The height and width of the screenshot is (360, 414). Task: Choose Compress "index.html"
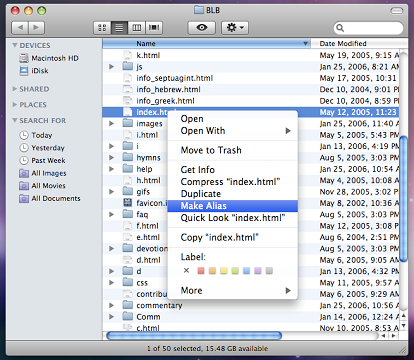[x=233, y=182]
